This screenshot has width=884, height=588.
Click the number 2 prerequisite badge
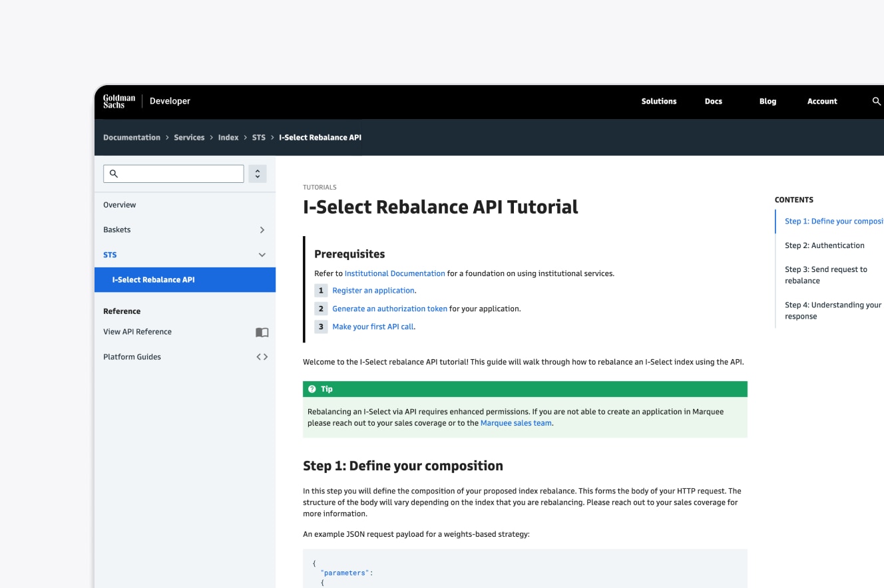tap(321, 309)
